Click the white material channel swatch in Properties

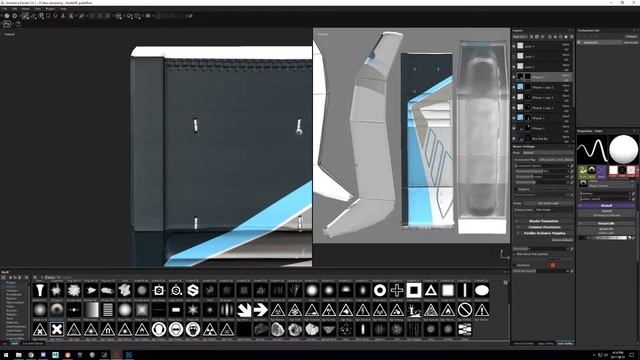point(613,171)
